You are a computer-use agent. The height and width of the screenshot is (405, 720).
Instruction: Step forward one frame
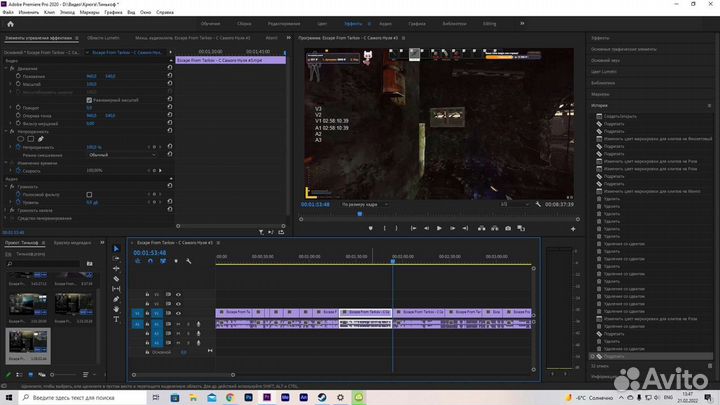pyautogui.click(x=452, y=228)
